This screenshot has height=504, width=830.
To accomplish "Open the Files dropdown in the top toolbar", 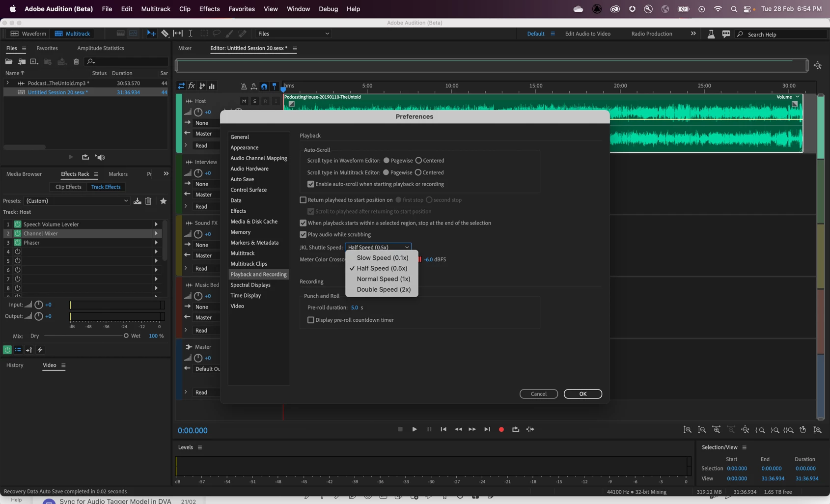I will tap(293, 33).
